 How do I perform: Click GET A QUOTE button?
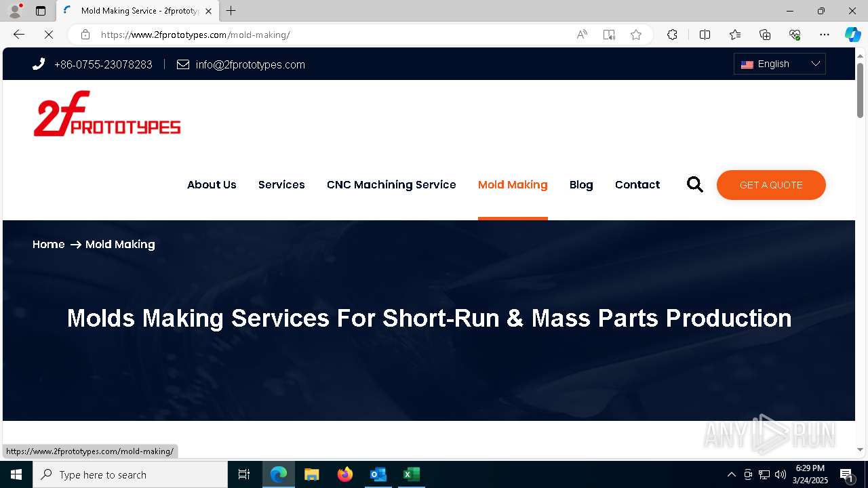[771, 185]
